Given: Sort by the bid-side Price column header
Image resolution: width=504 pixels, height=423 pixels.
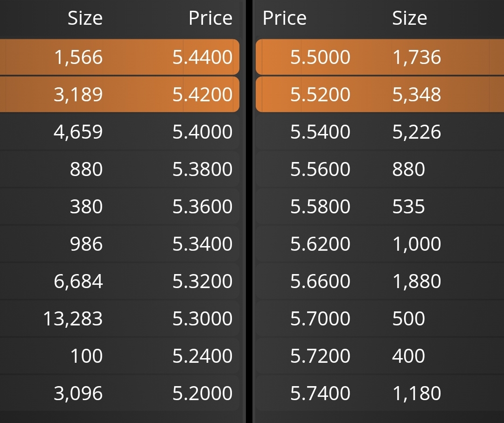Looking at the screenshot, I should (210, 18).
